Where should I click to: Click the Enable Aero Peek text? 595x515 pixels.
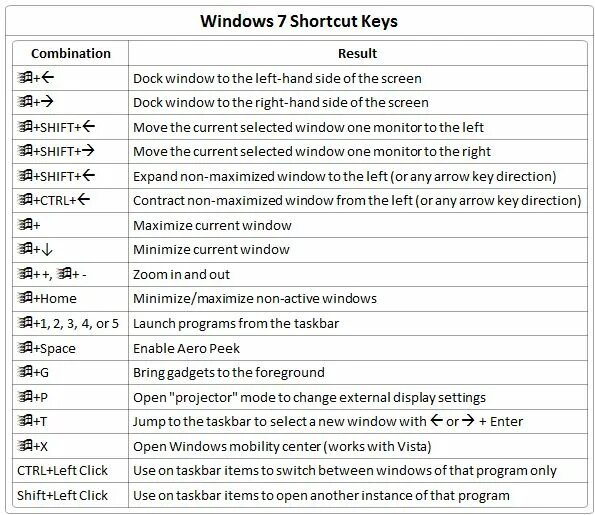[186, 348]
